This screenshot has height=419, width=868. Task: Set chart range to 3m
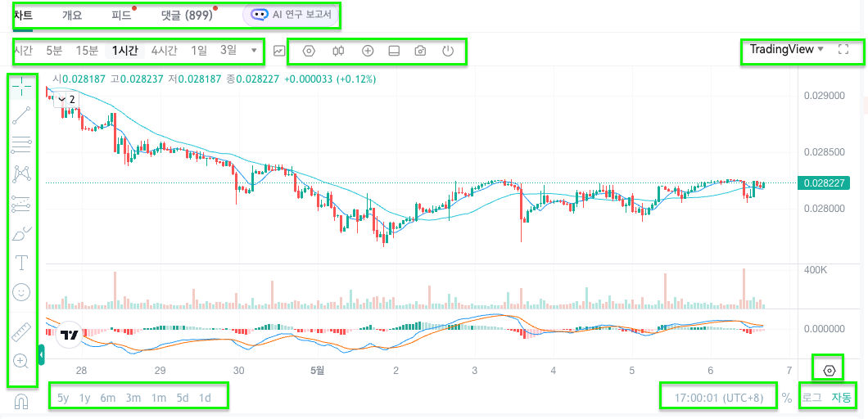point(133,398)
